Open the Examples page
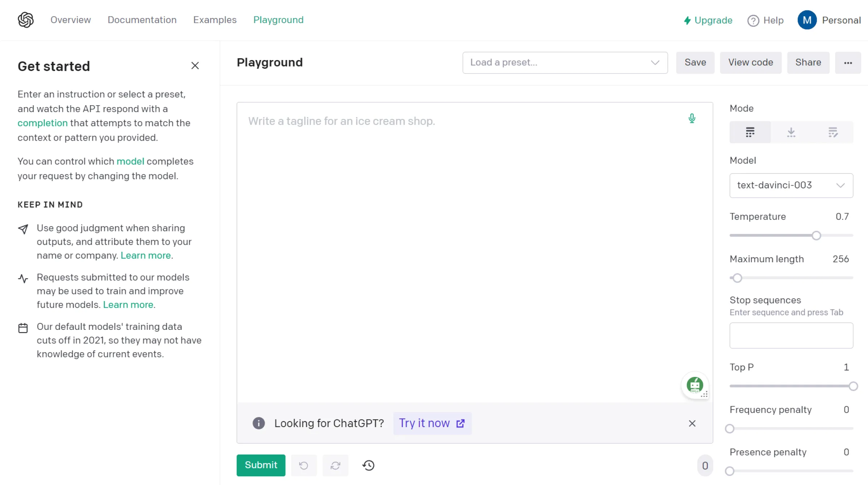Viewport: 868px width, 485px height. tap(214, 20)
